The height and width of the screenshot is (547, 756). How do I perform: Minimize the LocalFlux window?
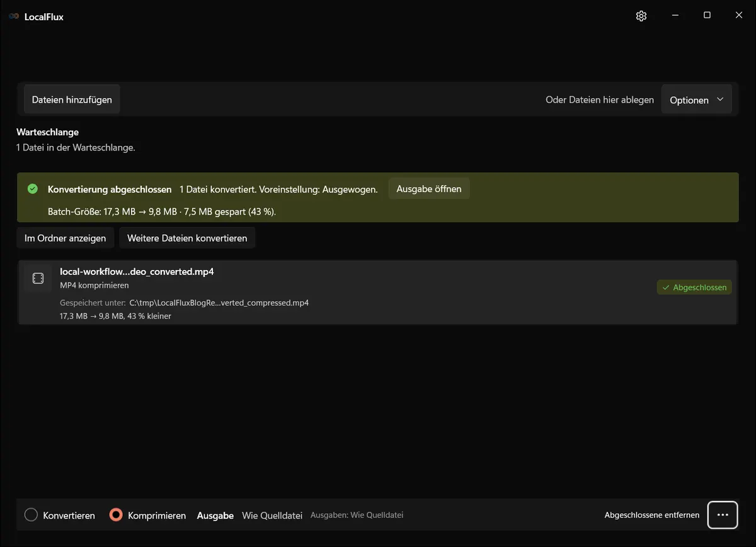(x=675, y=16)
